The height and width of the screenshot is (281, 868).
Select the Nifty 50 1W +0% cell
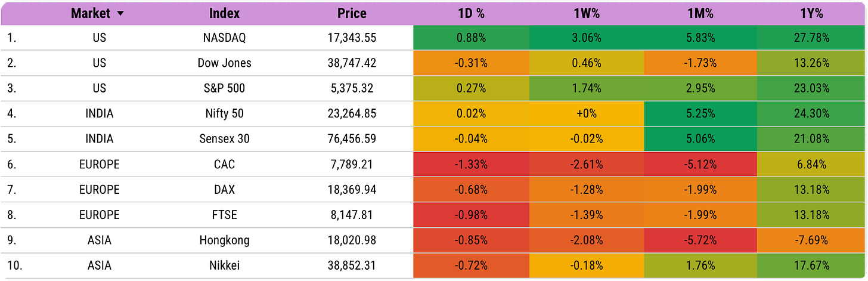[x=587, y=113]
